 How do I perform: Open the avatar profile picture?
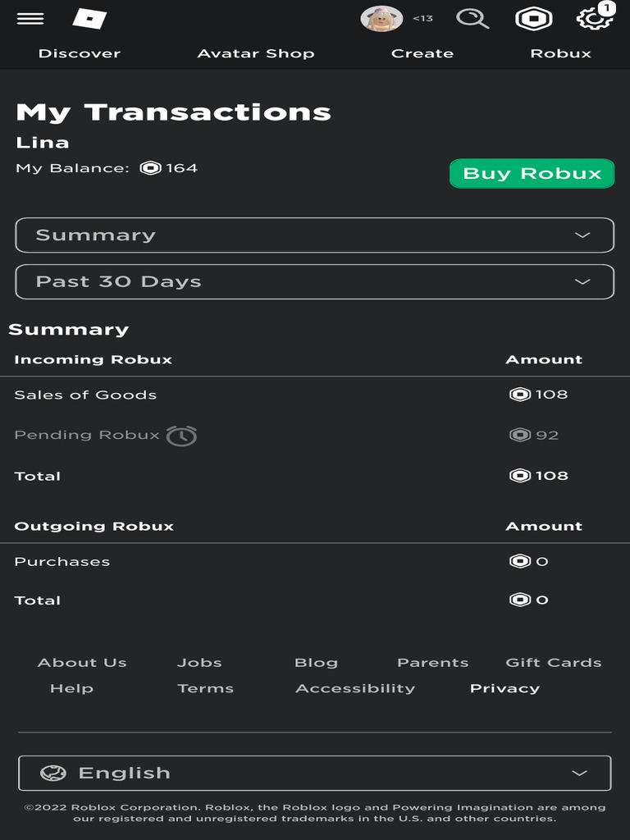pyautogui.click(x=381, y=18)
